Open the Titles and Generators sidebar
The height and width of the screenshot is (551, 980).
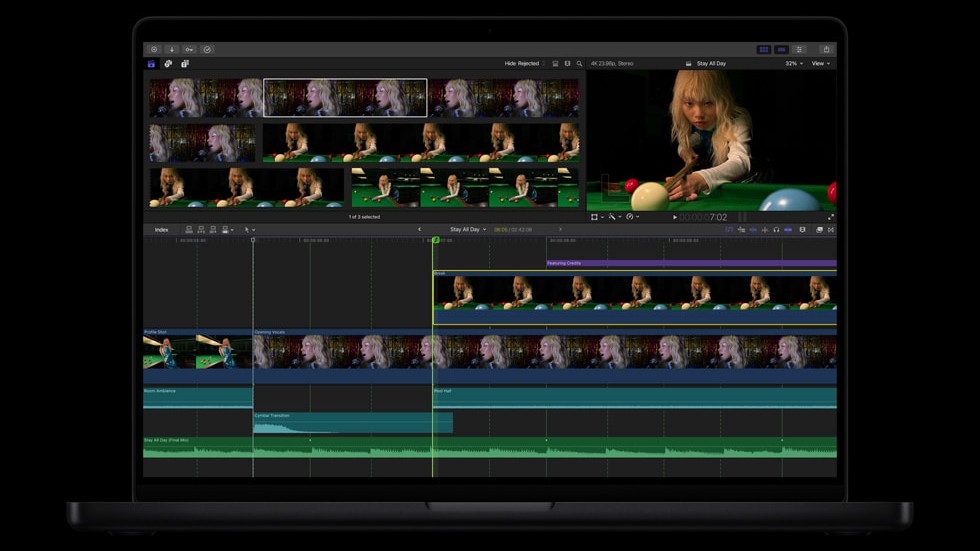[185, 64]
